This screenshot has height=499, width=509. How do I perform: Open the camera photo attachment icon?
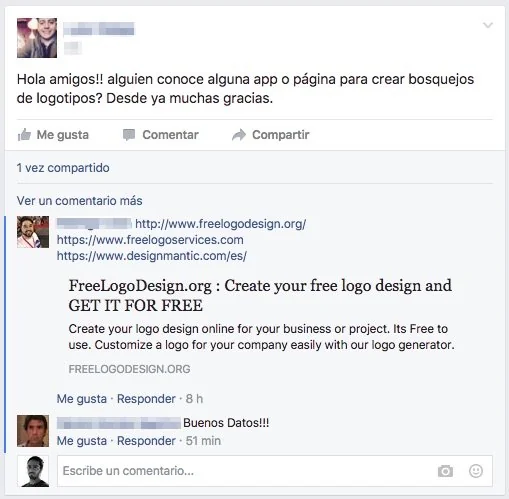click(x=445, y=471)
